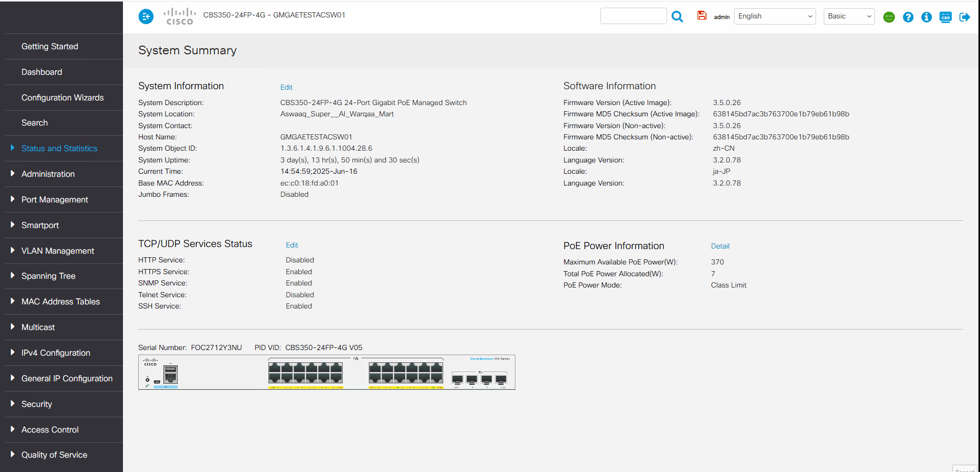This screenshot has width=980, height=472.
Task: Select the Base MAC address ec:c0:18:fd:a0:01
Action: click(309, 183)
